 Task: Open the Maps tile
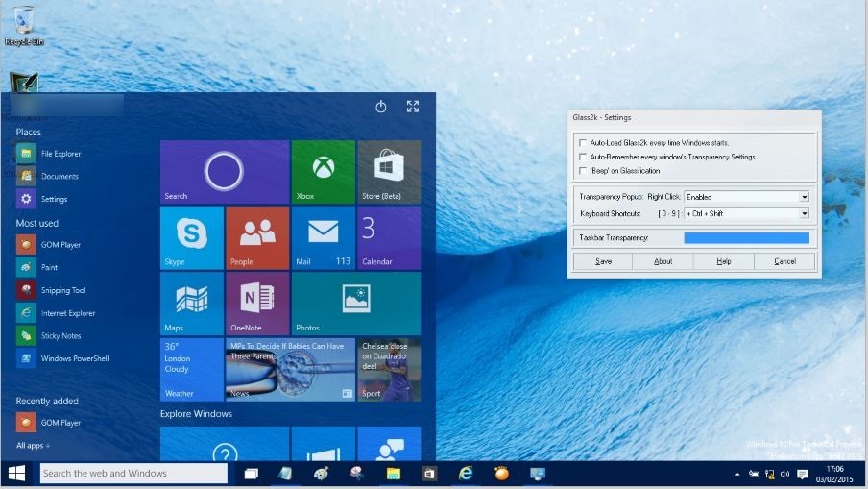pyautogui.click(x=191, y=303)
